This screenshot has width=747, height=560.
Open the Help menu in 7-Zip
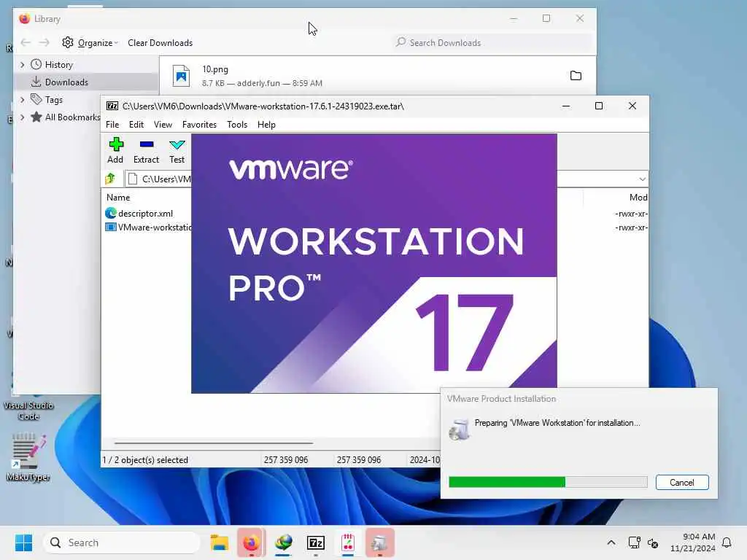point(266,124)
